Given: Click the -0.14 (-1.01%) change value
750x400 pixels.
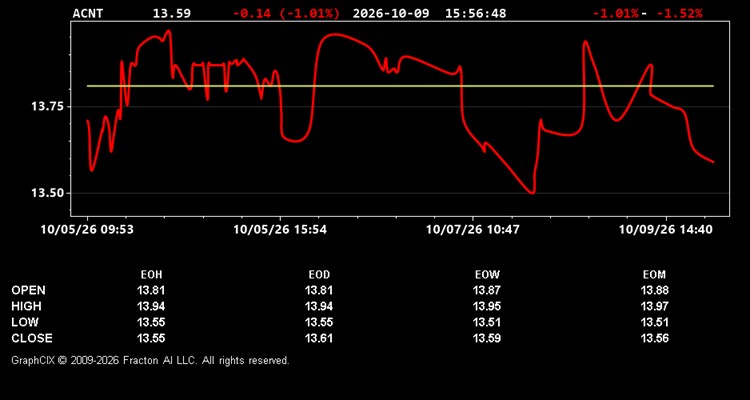Looking at the screenshot, I should pos(286,13).
